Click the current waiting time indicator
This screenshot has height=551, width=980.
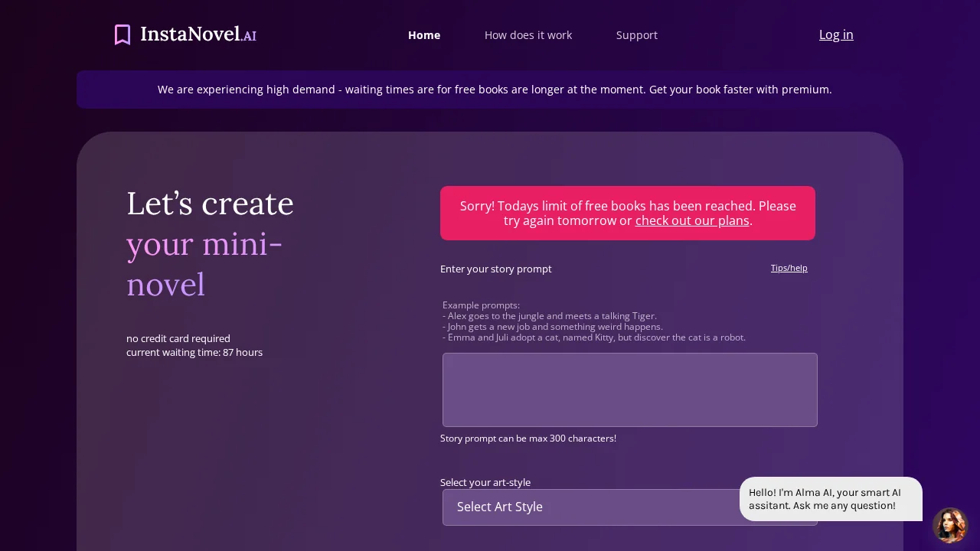click(194, 352)
